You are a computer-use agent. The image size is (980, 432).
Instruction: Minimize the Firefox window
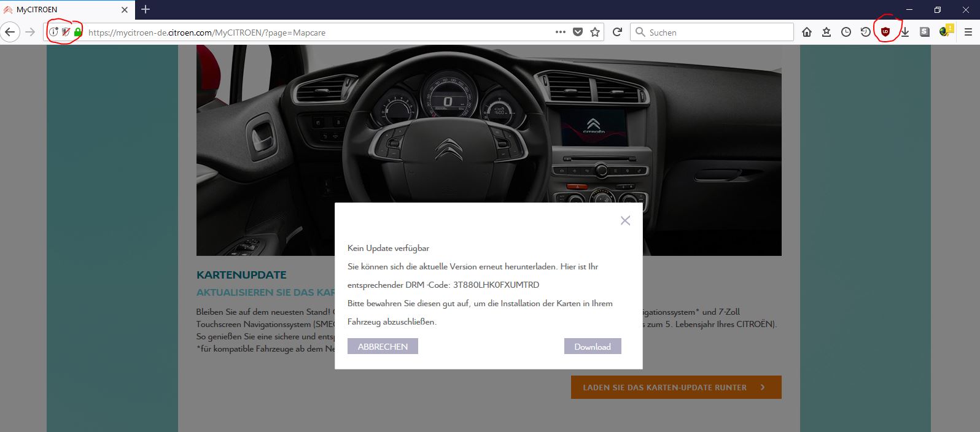pos(909,9)
